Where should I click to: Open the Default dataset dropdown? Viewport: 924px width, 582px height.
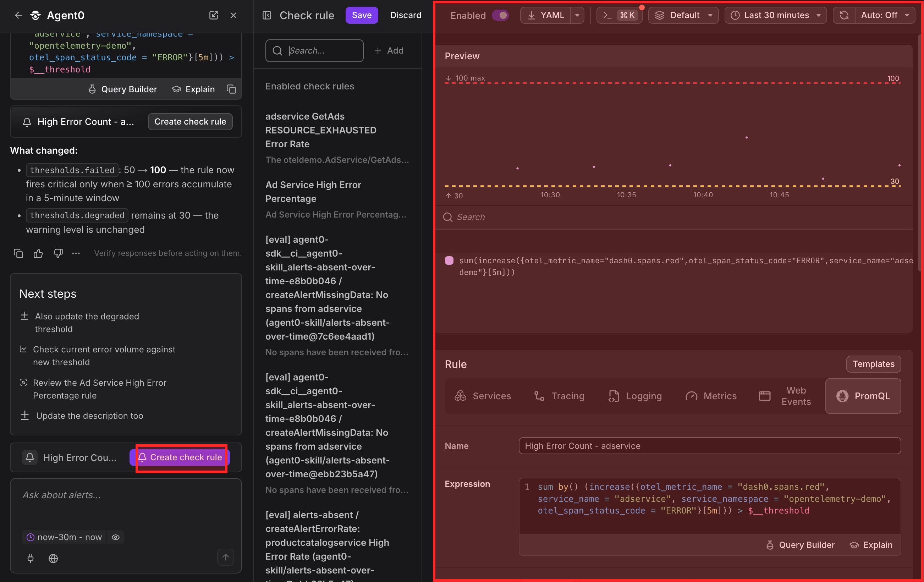point(683,15)
